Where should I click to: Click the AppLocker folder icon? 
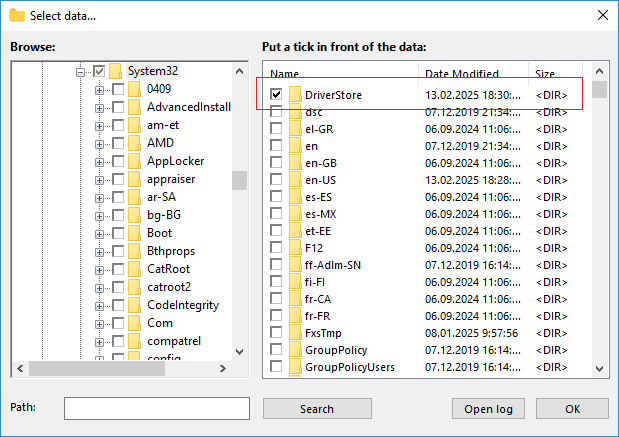[x=134, y=161]
